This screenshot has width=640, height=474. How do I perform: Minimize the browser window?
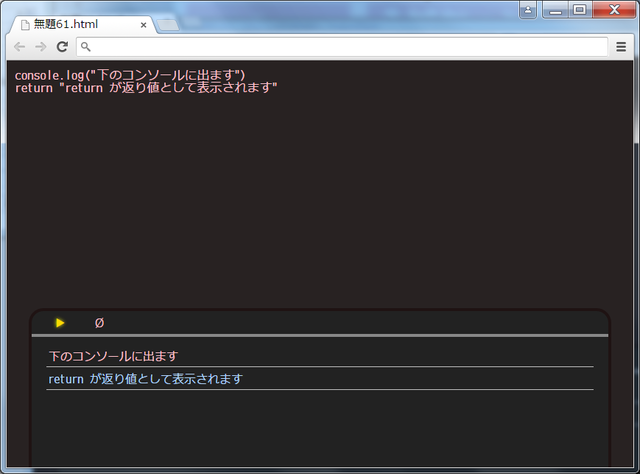555,10
